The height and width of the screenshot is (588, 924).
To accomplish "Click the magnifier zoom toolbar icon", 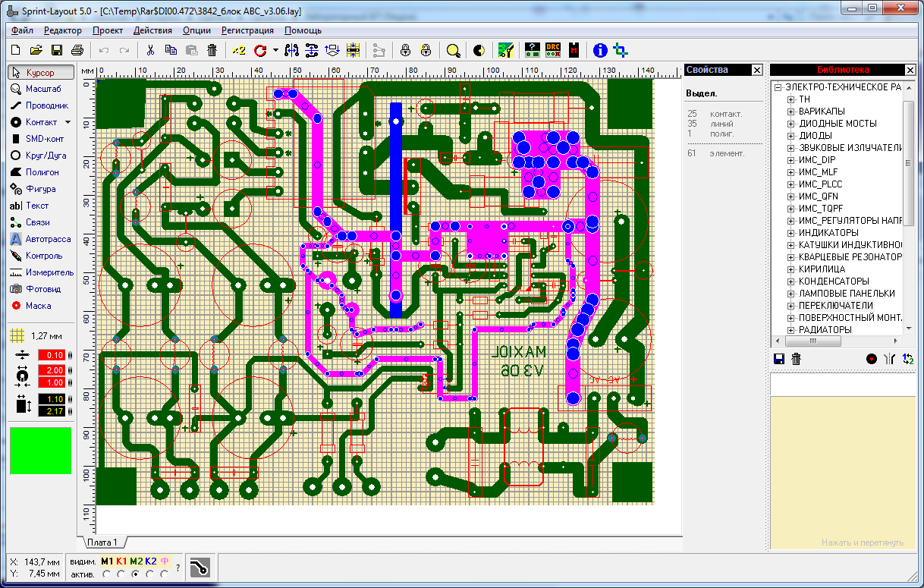I will pyautogui.click(x=453, y=51).
